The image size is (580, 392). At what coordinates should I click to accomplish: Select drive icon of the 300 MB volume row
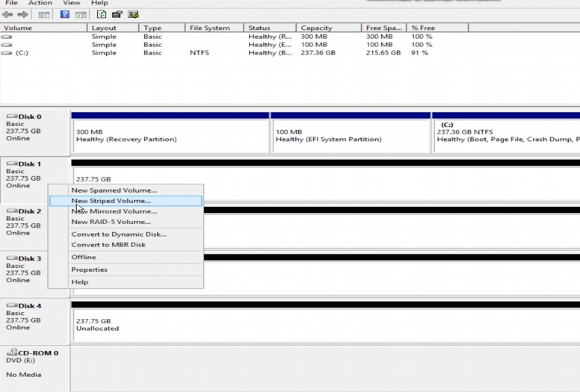pos(7,37)
